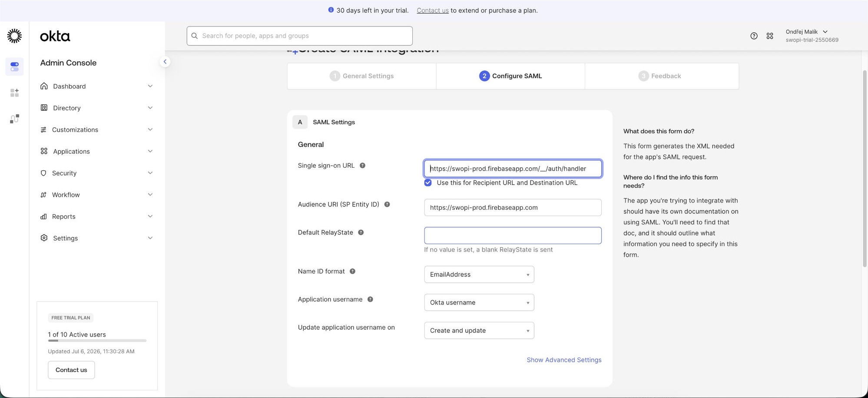Open the help question-mark icon in header
Image resolution: width=868 pixels, height=398 pixels.
point(754,36)
